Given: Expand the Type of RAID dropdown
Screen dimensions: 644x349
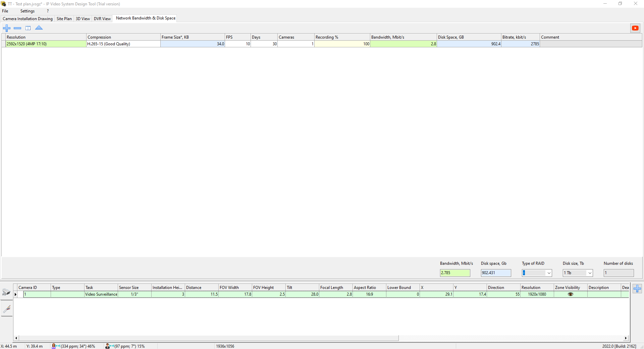Looking at the screenshot, I should click(549, 273).
